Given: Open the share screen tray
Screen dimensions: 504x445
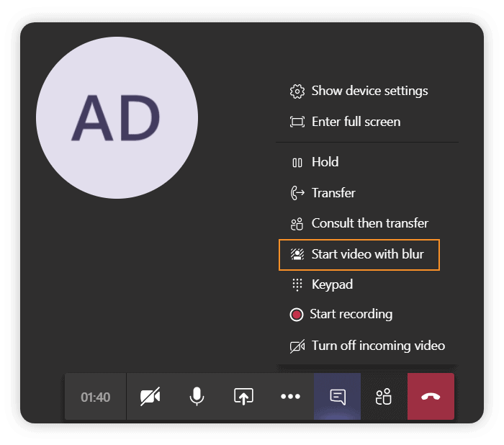Looking at the screenshot, I should click(x=243, y=397).
